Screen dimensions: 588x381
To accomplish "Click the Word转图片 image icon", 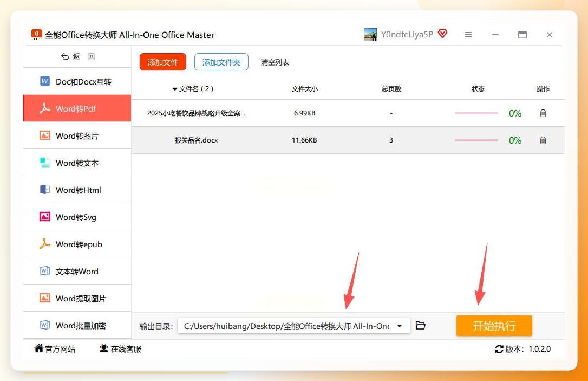I will click(x=44, y=135).
